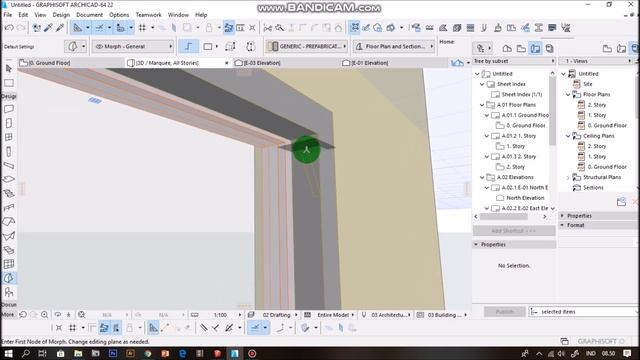Viewport: 640px width, 360px height.
Task: Open the Design menu
Action: click(61, 15)
